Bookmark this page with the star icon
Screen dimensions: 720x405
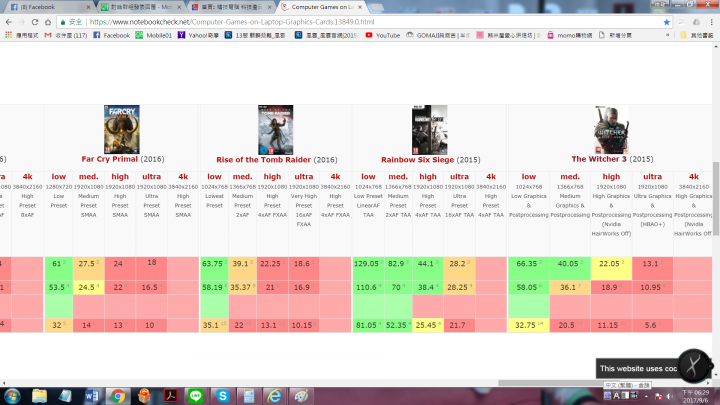tap(667, 22)
